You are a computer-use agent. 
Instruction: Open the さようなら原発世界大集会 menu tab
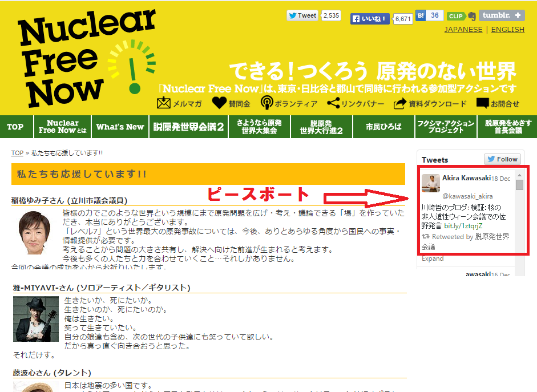point(259,127)
